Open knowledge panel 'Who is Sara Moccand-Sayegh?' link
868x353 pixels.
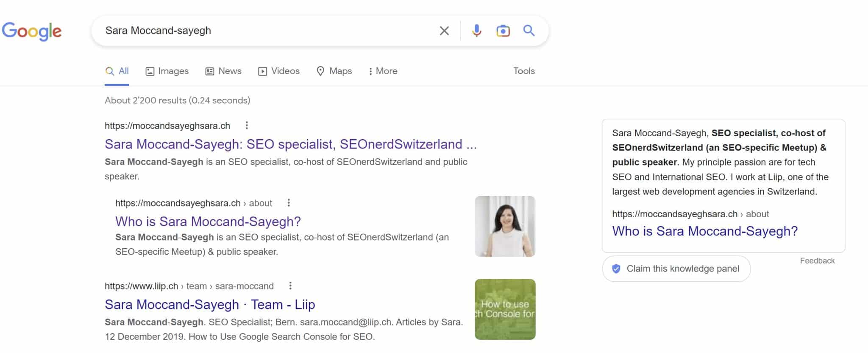[705, 231]
